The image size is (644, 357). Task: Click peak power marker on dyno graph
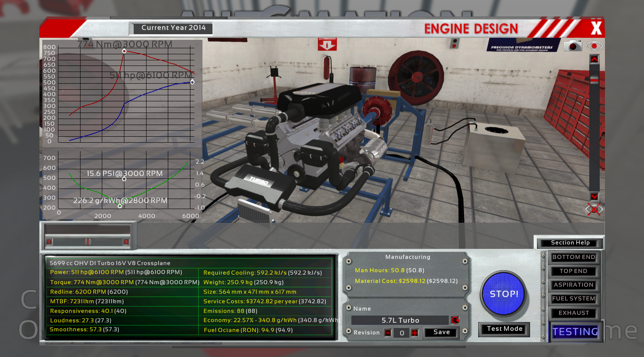[192, 82]
